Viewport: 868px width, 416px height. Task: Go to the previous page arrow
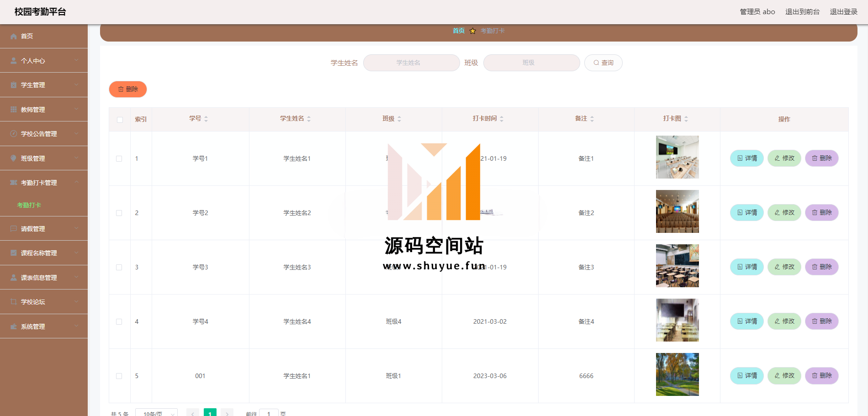(193, 412)
